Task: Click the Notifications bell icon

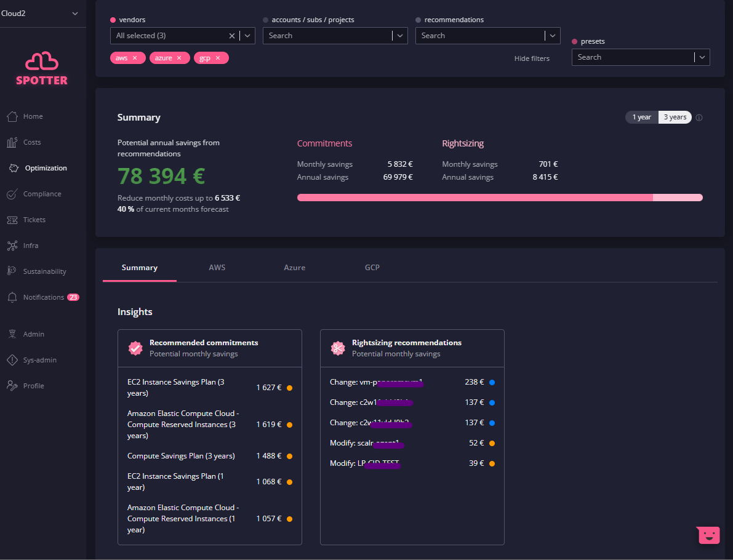Action: pos(12,297)
